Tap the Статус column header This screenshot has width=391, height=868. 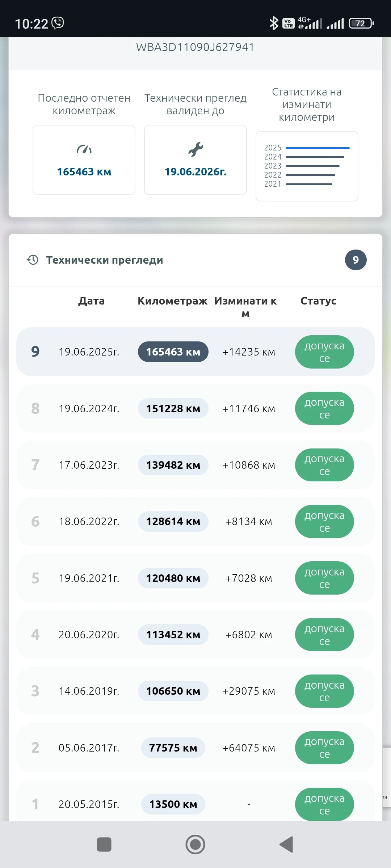318,301
